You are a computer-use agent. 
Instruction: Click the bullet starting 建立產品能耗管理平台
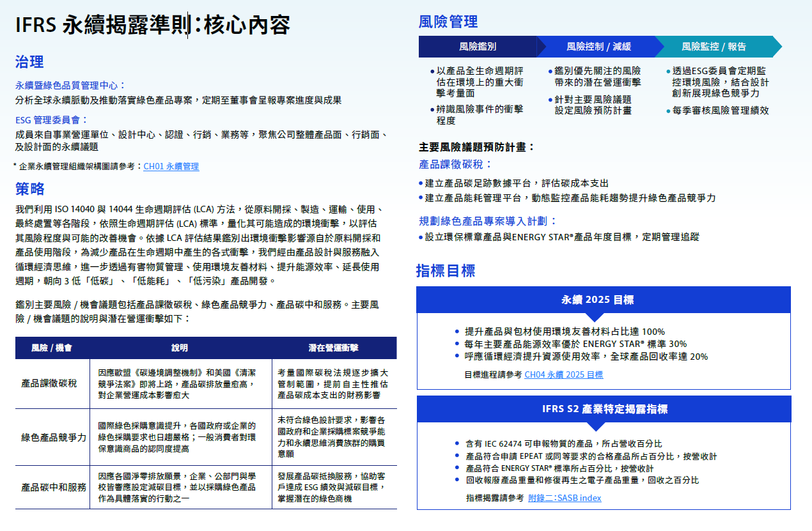click(567, 198)
